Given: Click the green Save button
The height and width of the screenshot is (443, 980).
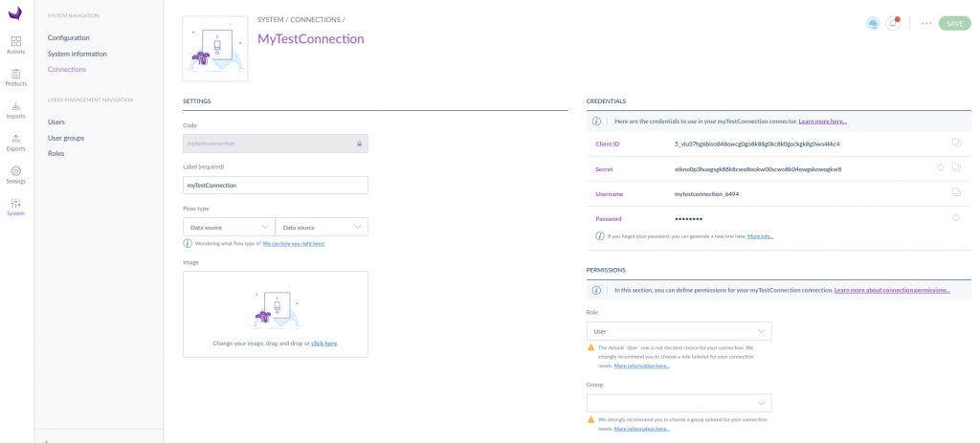Looking at the screenshot, I should 954,23.
